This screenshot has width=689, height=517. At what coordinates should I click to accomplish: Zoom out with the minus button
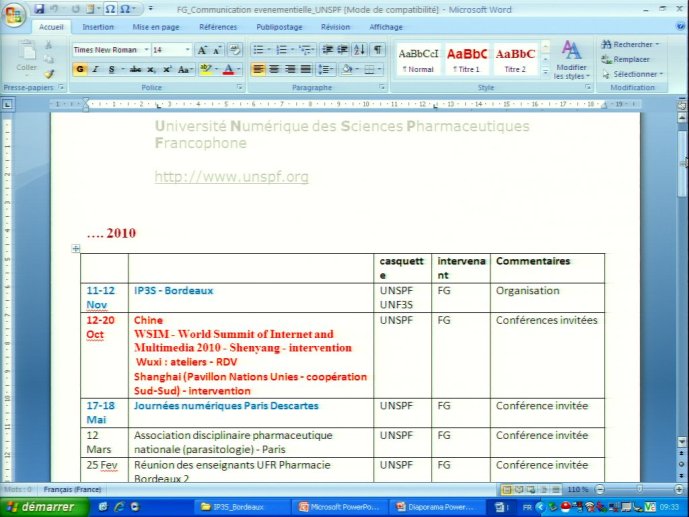[x=600, y=489]
